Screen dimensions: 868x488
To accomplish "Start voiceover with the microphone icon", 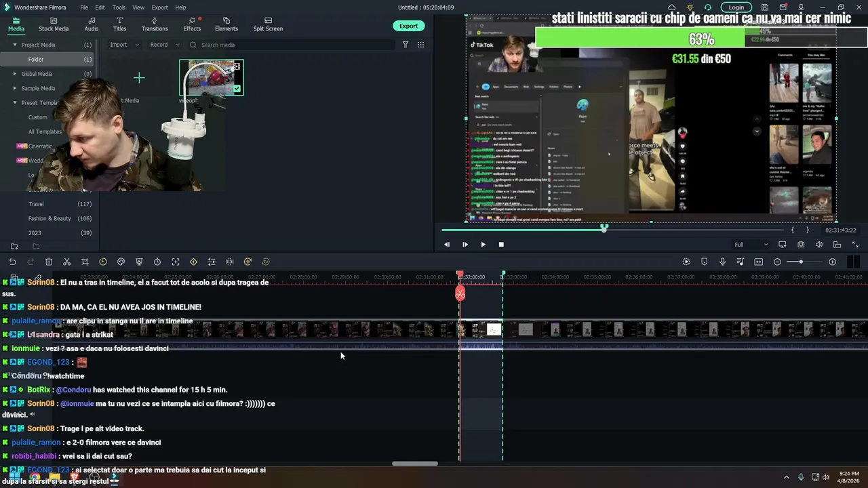I will point(722,262).
